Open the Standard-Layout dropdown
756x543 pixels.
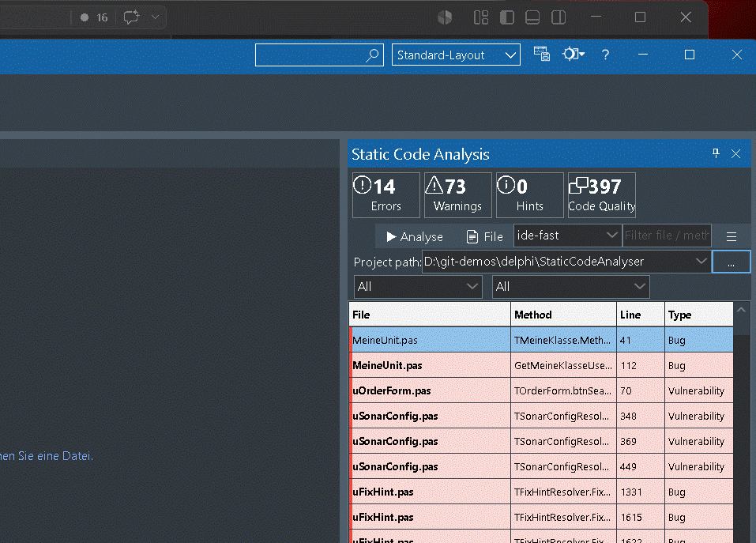456,55
